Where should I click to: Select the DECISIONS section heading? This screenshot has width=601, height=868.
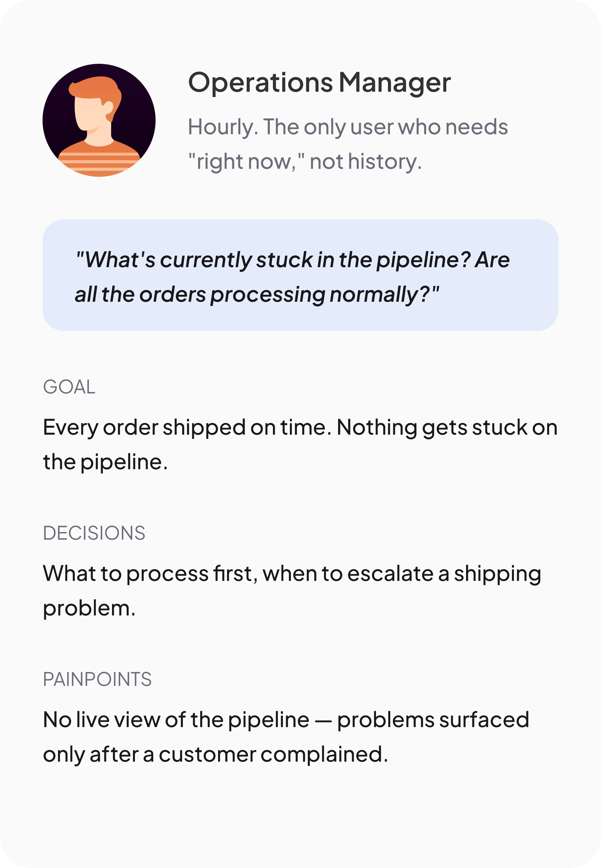point(94,533)
